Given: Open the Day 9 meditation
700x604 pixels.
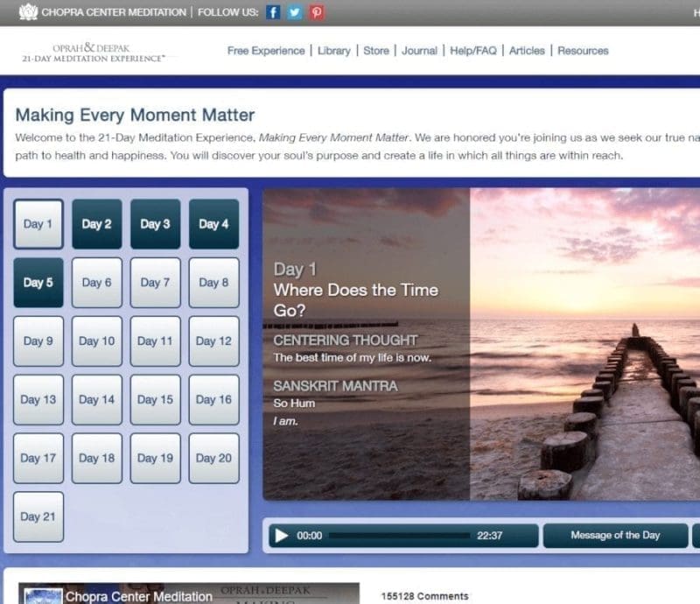Looking at the screenshot, I should [38, 341].
